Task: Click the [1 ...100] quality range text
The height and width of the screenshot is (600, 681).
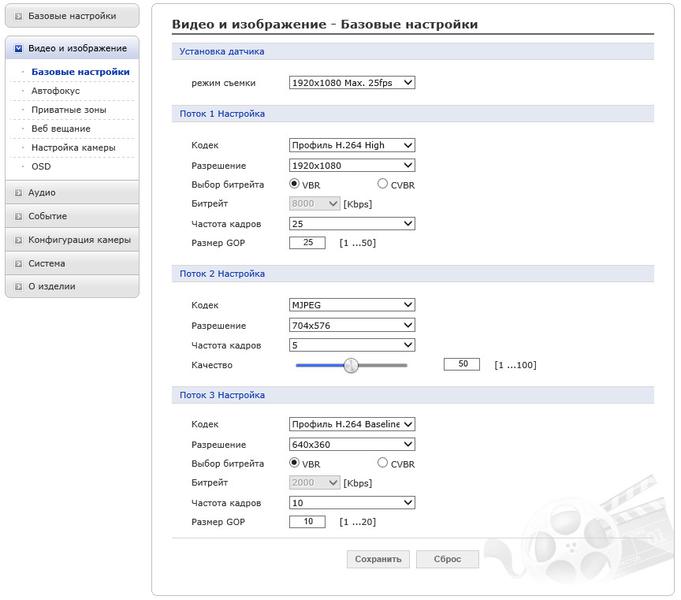Action: coord(515,365)
